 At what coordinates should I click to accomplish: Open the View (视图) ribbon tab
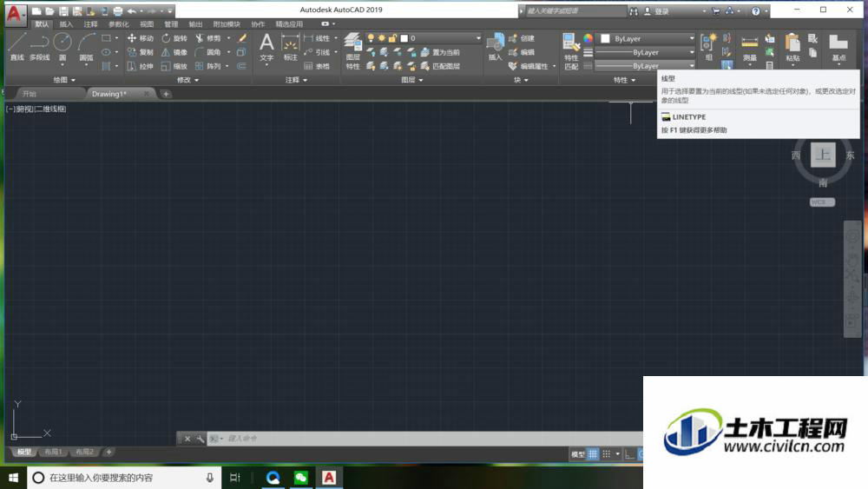pyautogui.click(x=147, y=24)
